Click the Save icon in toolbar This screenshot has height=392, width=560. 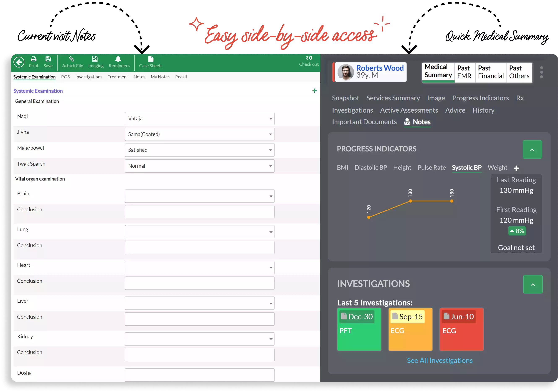(x=48, y=61)
